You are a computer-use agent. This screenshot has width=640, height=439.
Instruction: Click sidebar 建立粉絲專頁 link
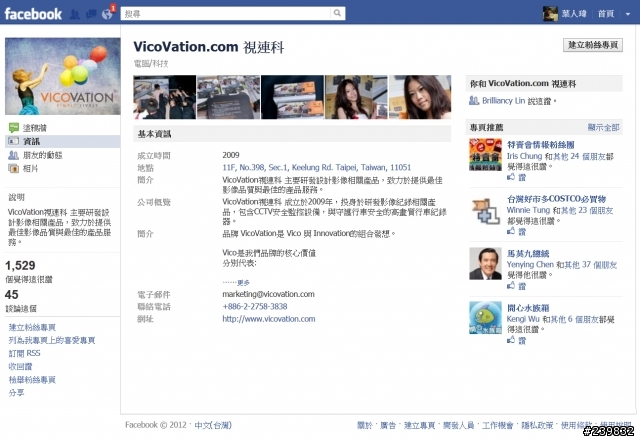[x=32, y=327]
